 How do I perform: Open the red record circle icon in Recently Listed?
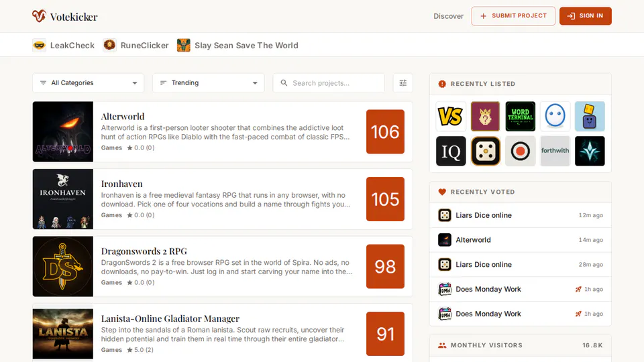click(x=521, y=151)
